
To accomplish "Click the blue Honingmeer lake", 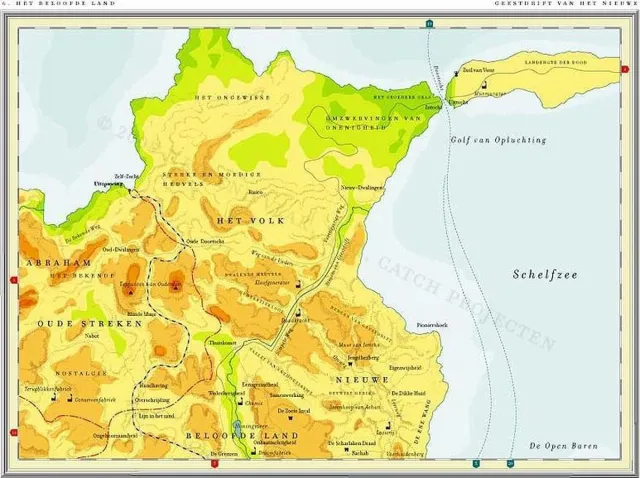I will (237, 429).
